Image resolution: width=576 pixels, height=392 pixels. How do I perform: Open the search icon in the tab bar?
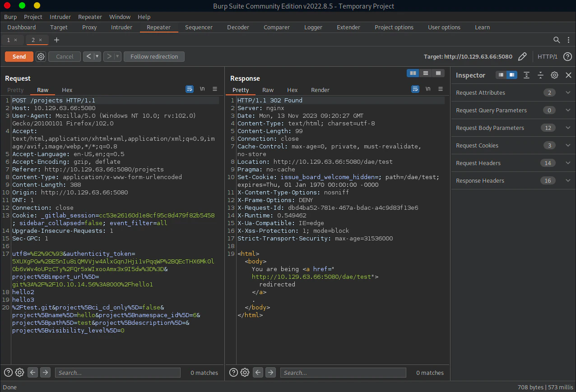[557, 40]
